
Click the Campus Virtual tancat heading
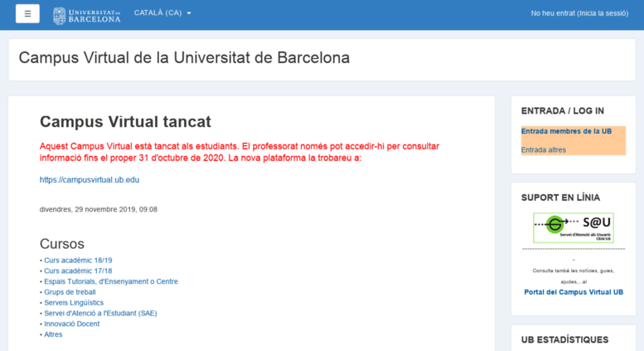point(125,122)
